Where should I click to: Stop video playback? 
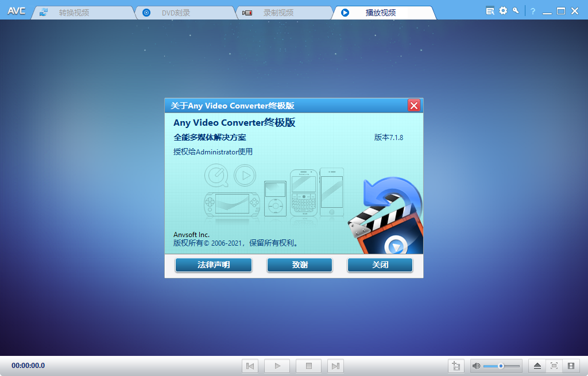308,366
